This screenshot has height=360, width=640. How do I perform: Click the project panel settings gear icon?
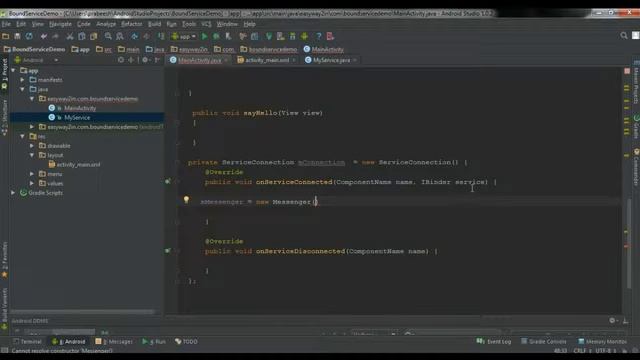coord(145,60)
